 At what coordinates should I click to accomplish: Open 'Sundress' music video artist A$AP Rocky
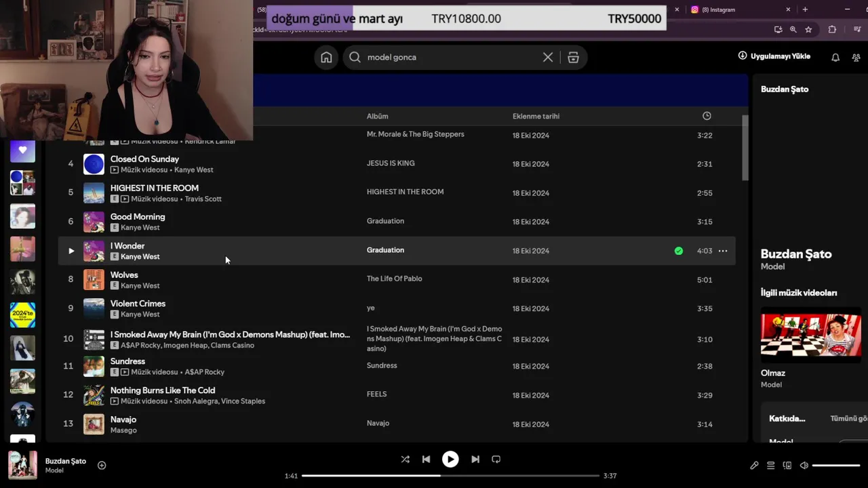tap(204, 372)
